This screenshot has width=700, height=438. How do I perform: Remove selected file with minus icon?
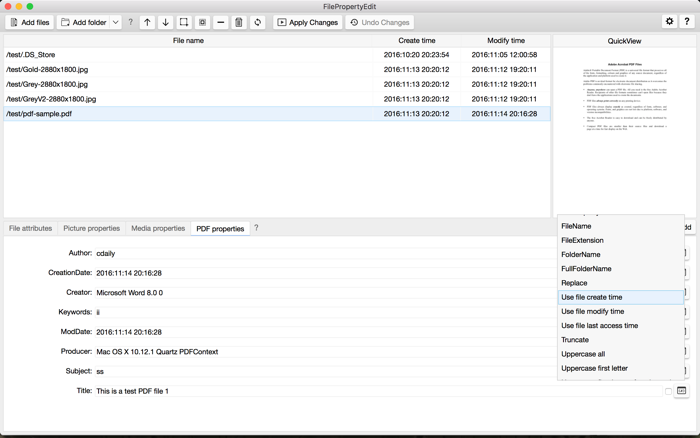point(221,22)
